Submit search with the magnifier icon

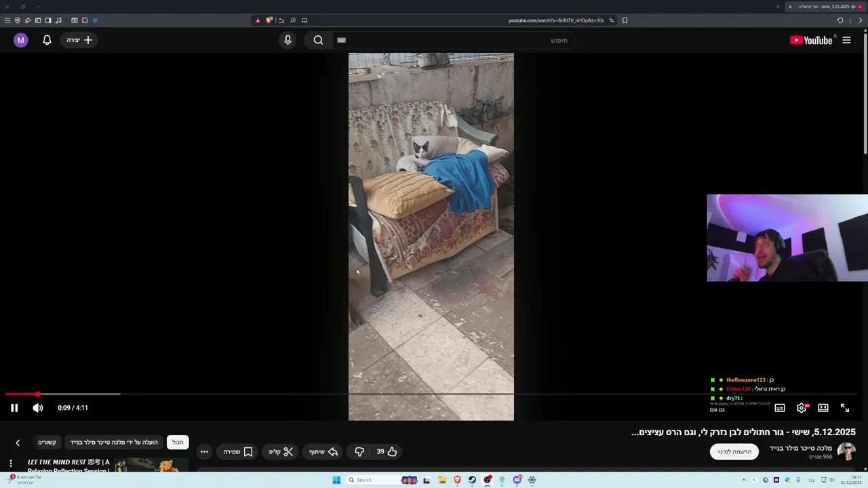click(x=318, y=40)
